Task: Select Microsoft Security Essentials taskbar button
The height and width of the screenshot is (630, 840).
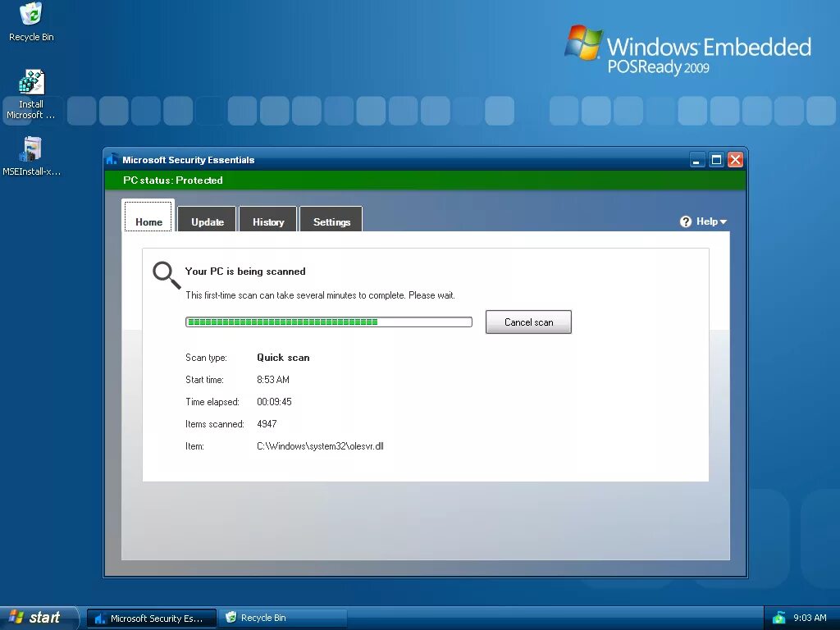Action: coord(152,619)
